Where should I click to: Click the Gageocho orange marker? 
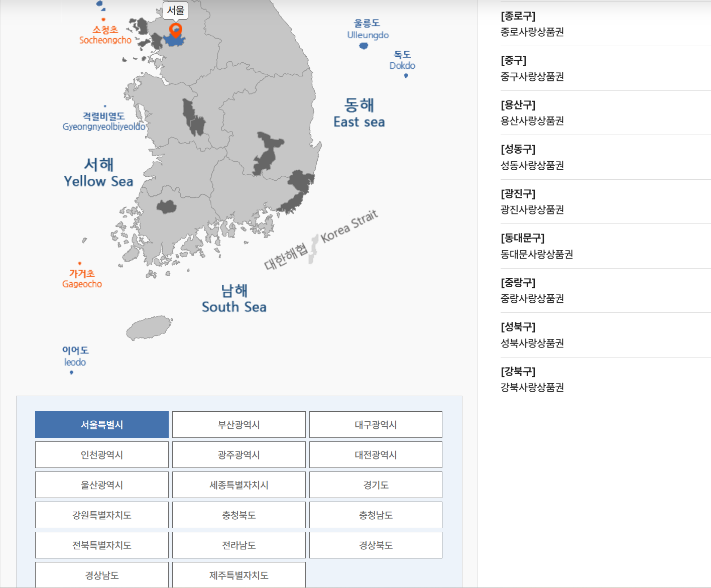click(x=80, y=262)
